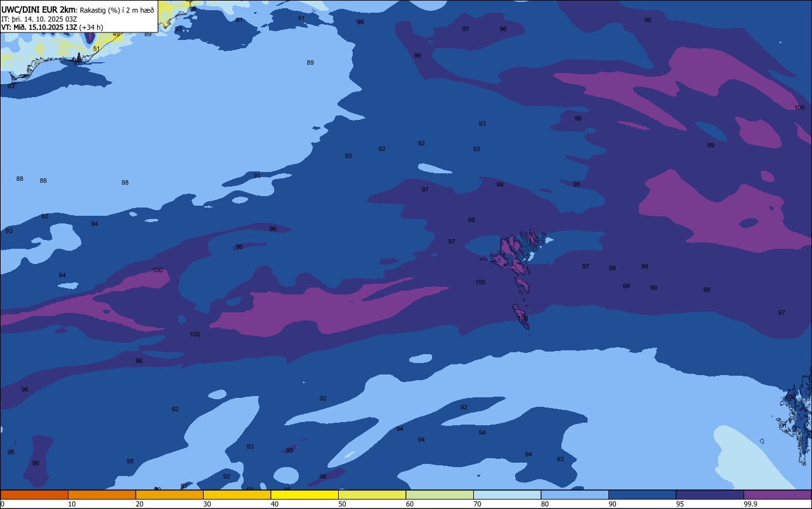Click the 30–40 golden legend segment
812x509 pixels.
pyautogui.click(x=237, y=494)
